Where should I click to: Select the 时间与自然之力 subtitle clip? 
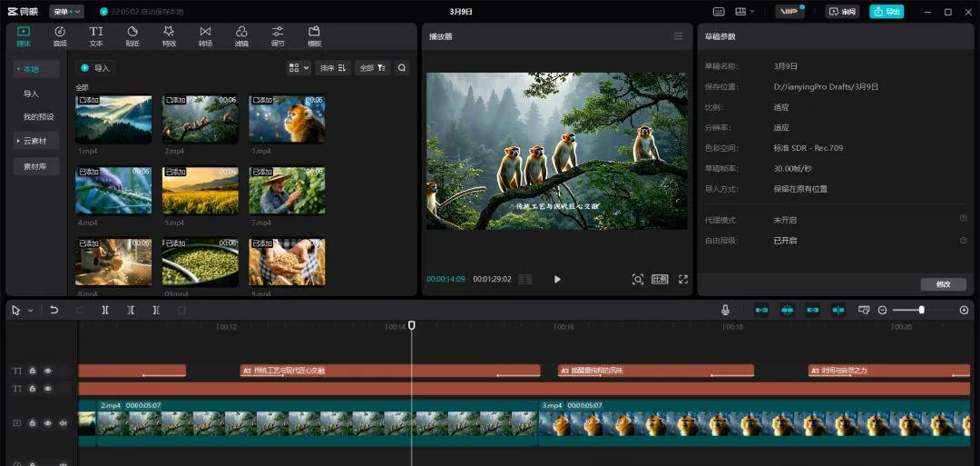click(x=888, y=371)
